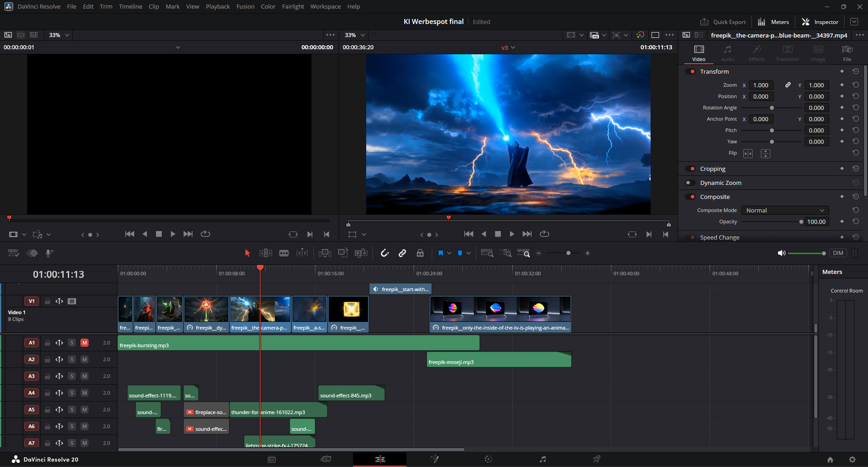The image size is (868, 467).
Task: Flip clip horizontally in Inspector
Action: tap(748, 154)
